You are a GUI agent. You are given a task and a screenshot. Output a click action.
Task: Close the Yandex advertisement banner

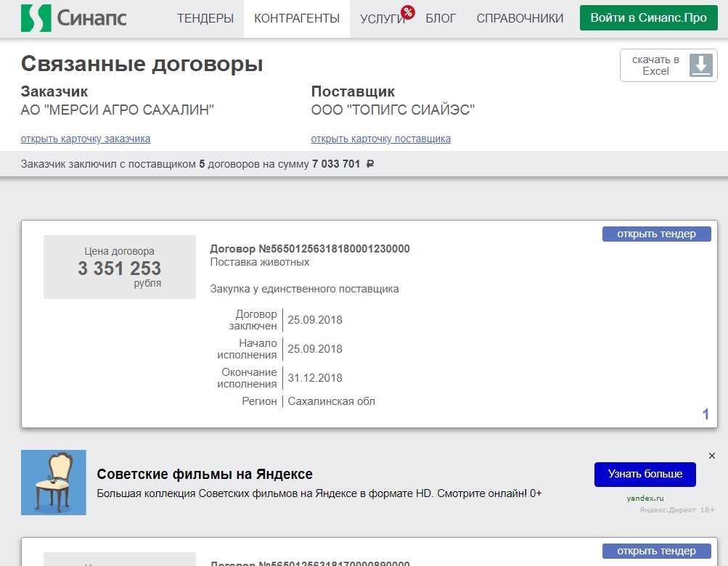[711, 456]
